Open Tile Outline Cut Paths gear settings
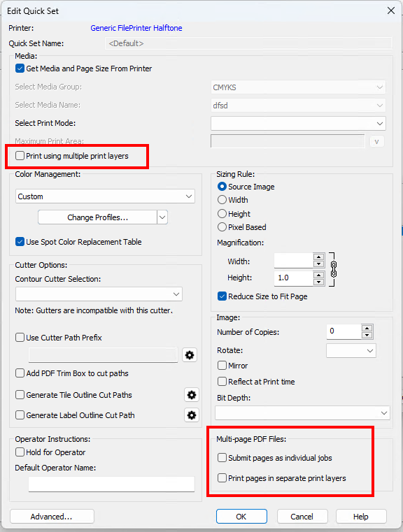The width and height of the screenshot is (403, 532). click(x=192, y=395)
